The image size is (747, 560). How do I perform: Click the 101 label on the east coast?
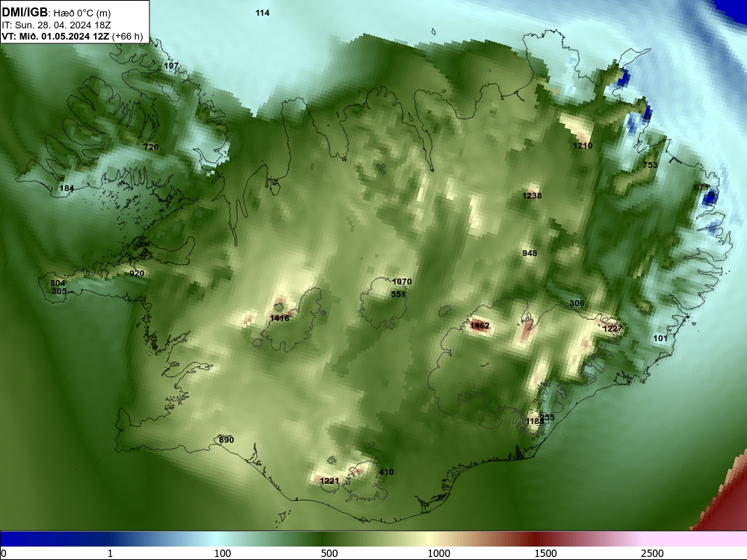point(660,338)
